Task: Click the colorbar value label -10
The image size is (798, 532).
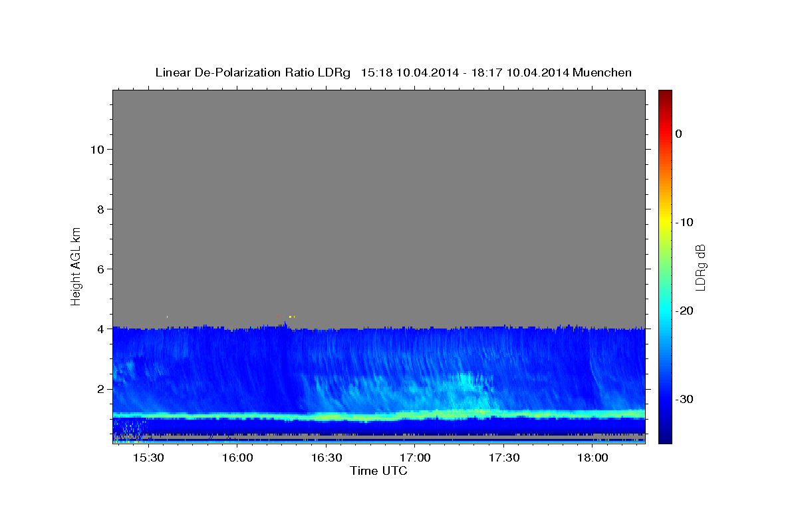Action: point(684,222)
